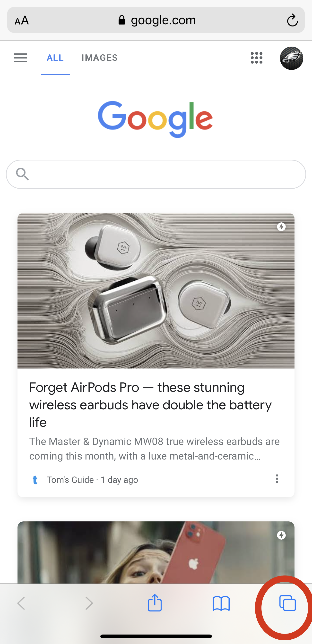Image resolution: width=312 pixels, height=644 pixels.
Task: Open the AA text size menu
Action: [22, 20]
